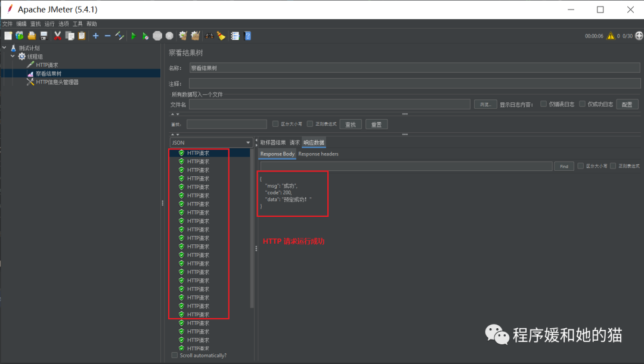
Task: Expand all tree nodes with plus icon
Action: click(x=95, y=36)
